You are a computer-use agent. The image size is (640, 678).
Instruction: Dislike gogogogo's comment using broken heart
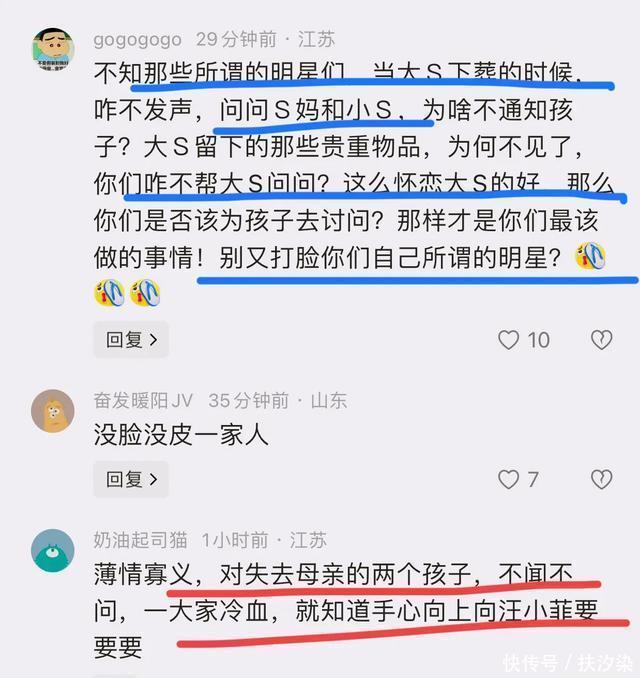tap(602, 340)
